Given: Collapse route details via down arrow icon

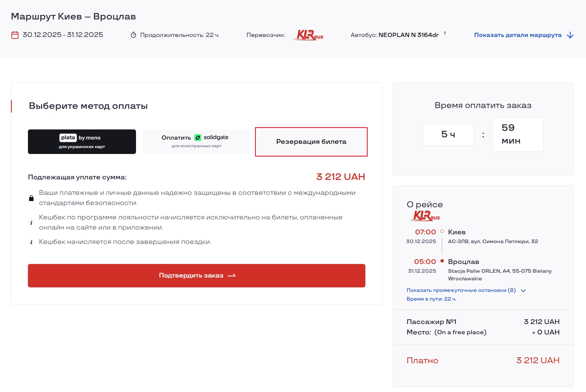Looking at the screenshot, I should coord(570,35).
